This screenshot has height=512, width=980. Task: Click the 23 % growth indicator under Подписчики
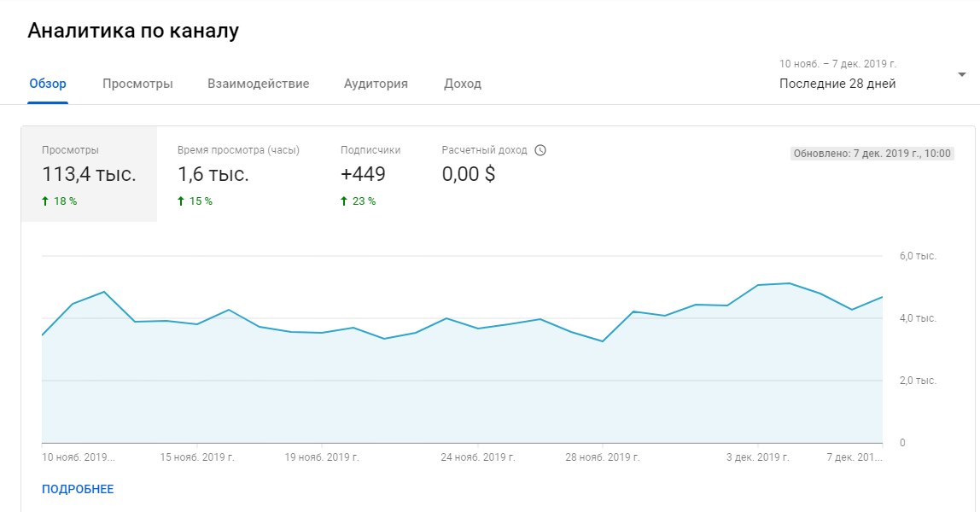tap(359, 201)
